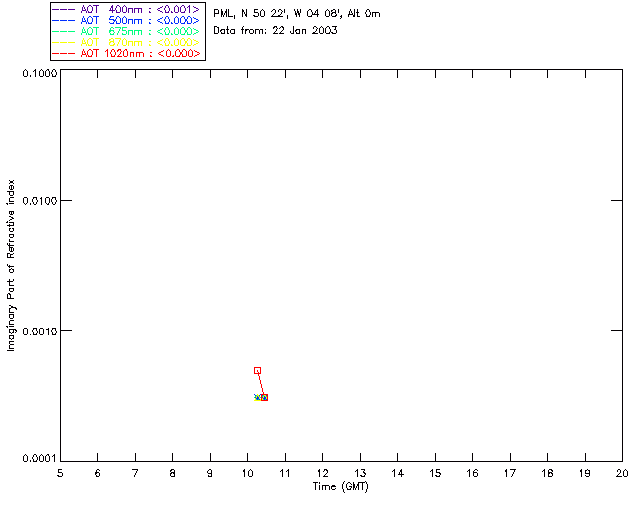This screenshot has height=512, width=640.
Task: Click the 'Imaginary Part of Refractive index' label
Action: [x=11, y=265]
